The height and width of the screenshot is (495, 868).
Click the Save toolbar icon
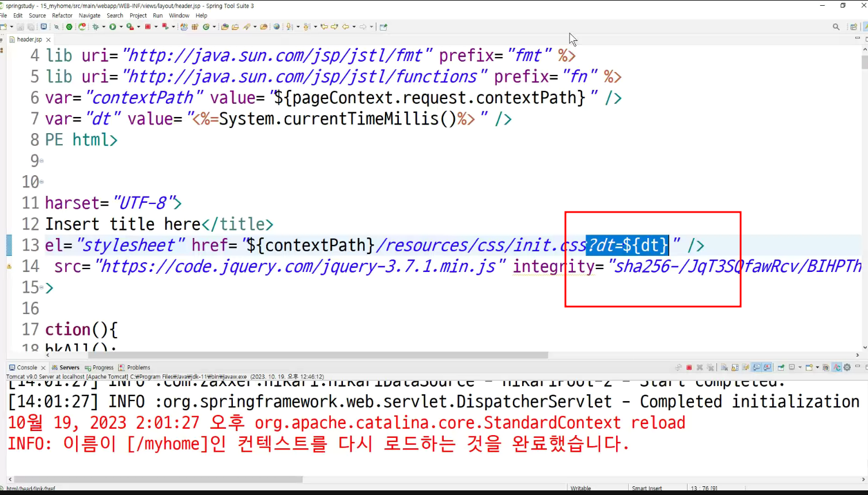point(20,27)
